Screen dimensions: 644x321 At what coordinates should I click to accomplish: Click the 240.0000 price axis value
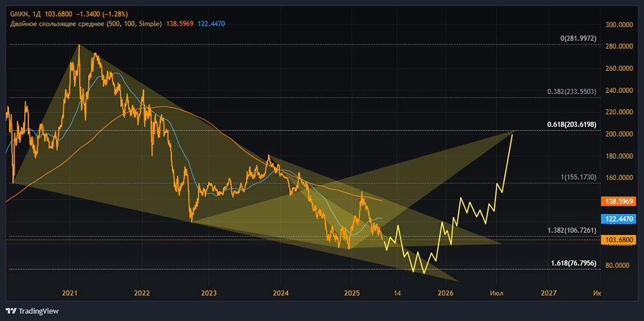coord(620,90)
